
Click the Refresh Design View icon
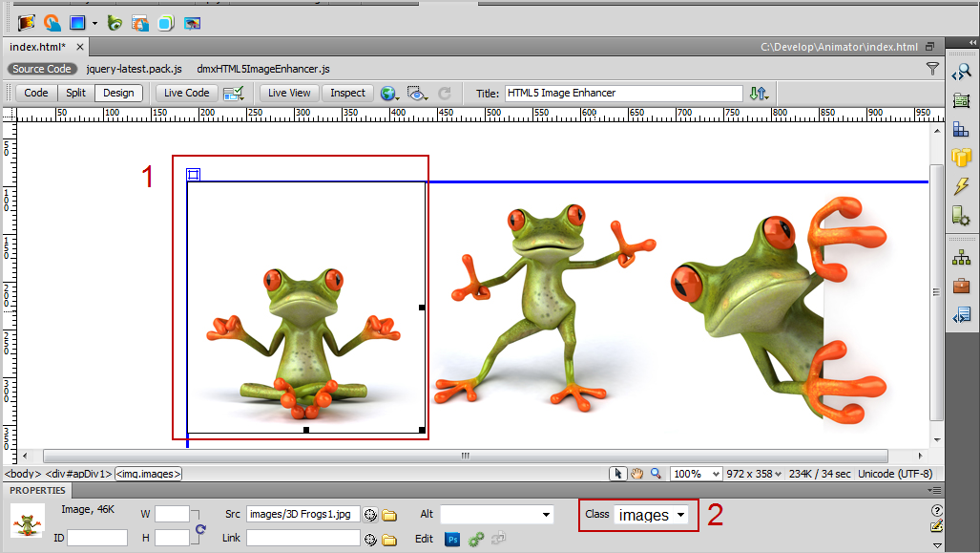[x=445, y=94]
